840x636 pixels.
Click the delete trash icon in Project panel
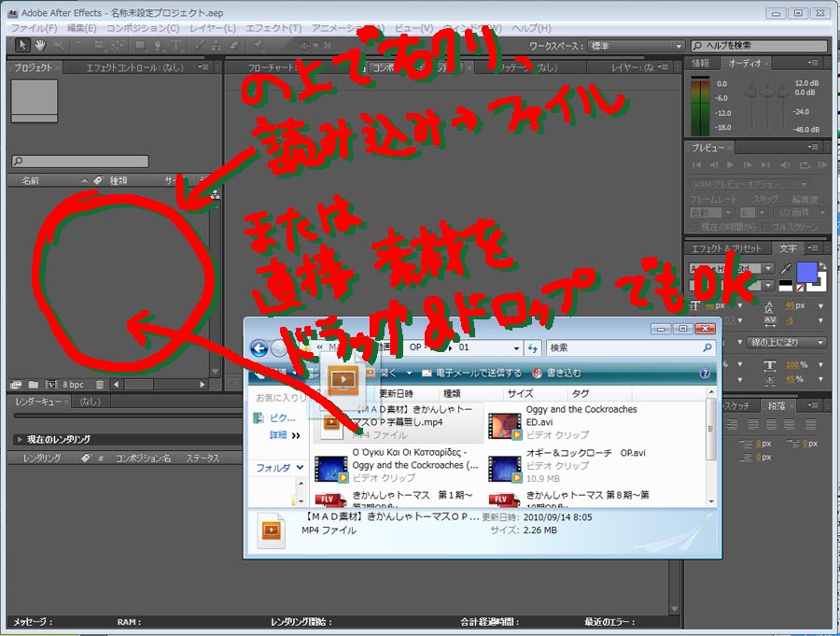pos(100,385)
